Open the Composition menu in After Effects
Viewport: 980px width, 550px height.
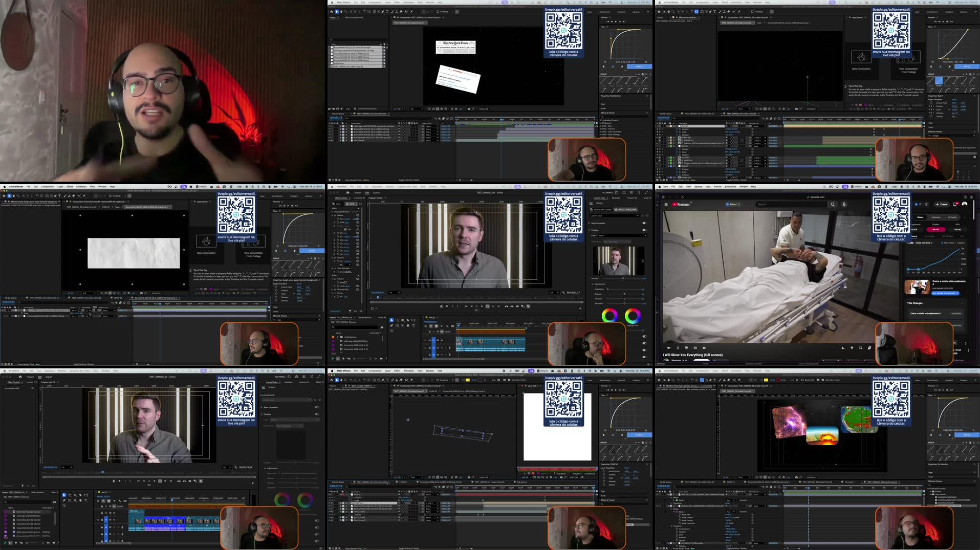pos(375,2)
